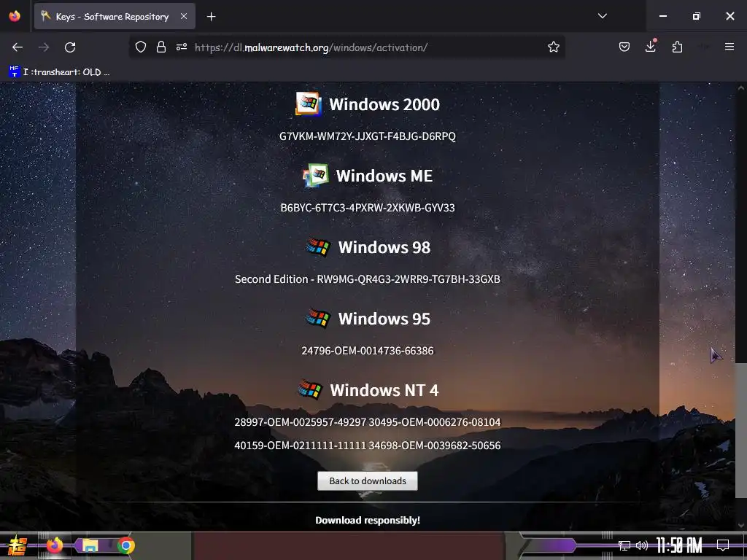The height and width of the screenshot is (560, 747).
Task: Open tracking protection shield icon
Action: point(141,47)
